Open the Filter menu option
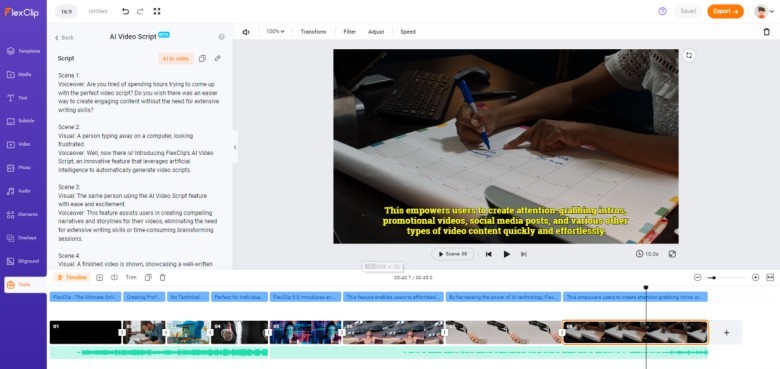Screen dimensions: 780x369 point(350,31)
